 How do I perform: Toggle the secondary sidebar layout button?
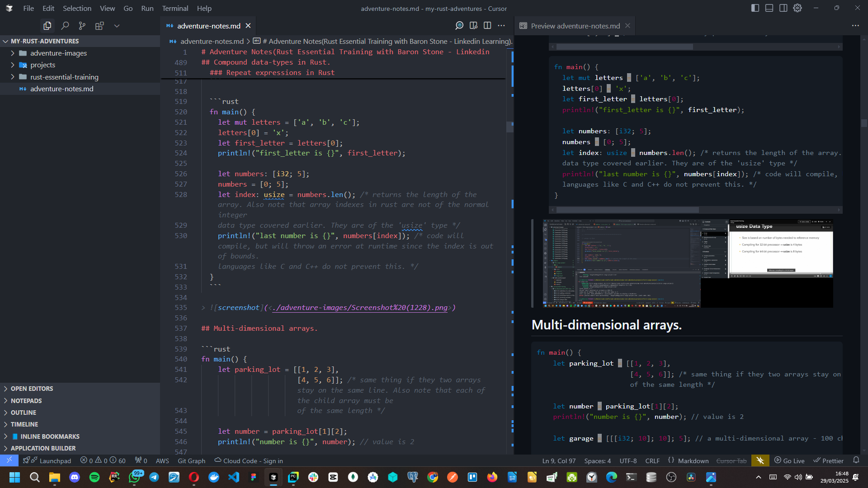(783, 8)
